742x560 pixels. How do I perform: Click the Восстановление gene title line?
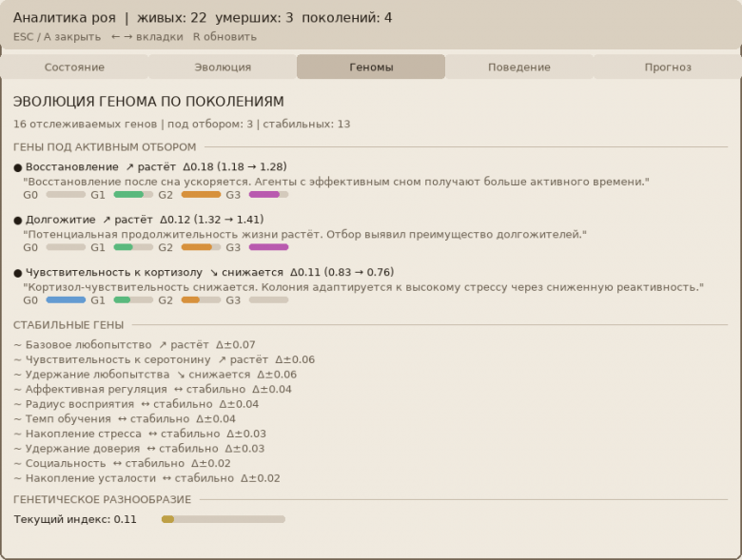point(156,167)
